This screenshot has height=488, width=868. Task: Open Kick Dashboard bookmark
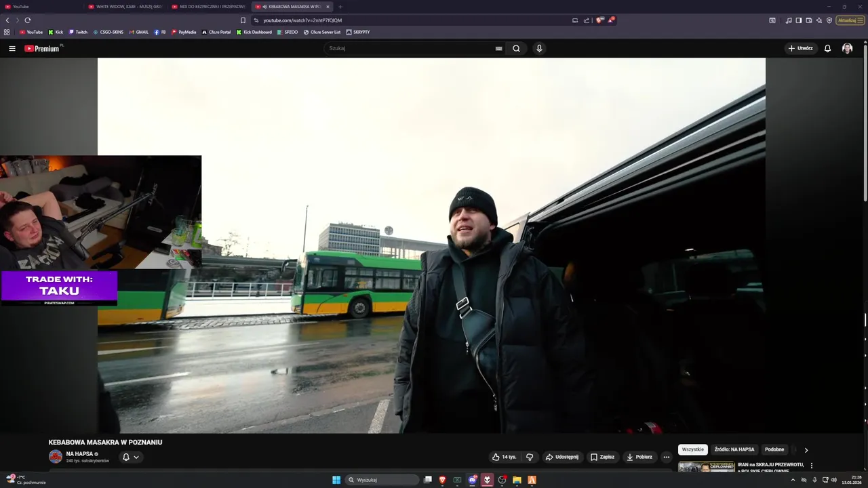click(254, 32)
